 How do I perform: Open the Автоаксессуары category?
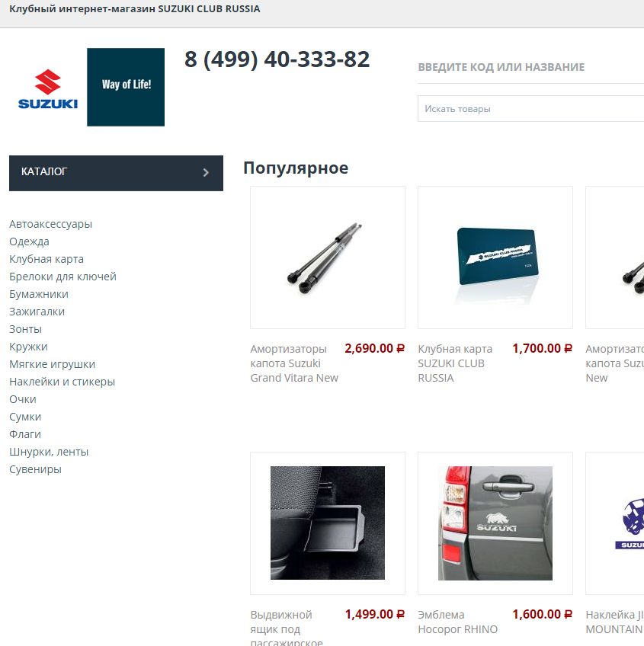coord(51,224)
